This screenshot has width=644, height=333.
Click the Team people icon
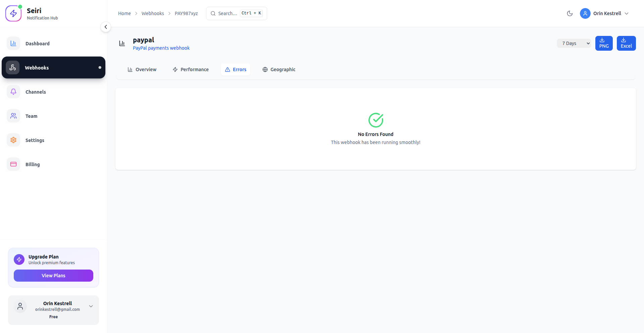pos(13,116)
